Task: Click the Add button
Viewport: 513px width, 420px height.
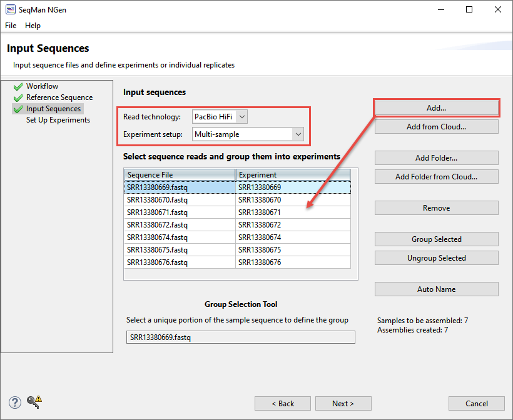Action: pos(436,107)
